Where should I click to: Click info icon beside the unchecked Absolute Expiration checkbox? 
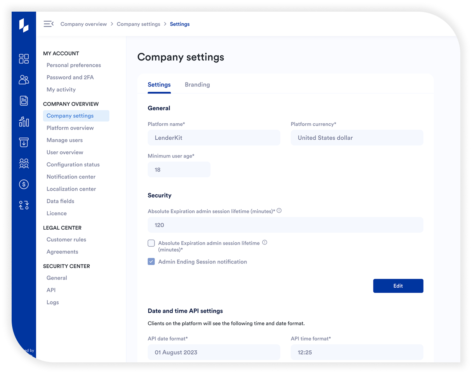(265, 242)
